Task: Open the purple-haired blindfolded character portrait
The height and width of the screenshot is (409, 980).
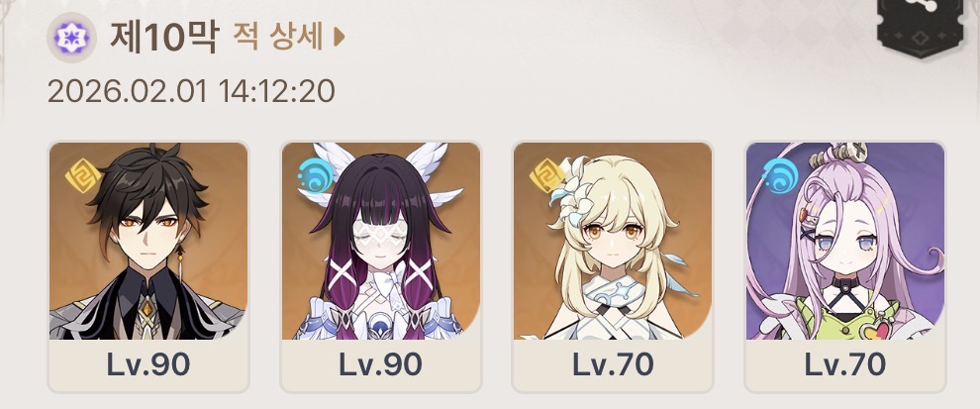Action: [x=381, y=241]
